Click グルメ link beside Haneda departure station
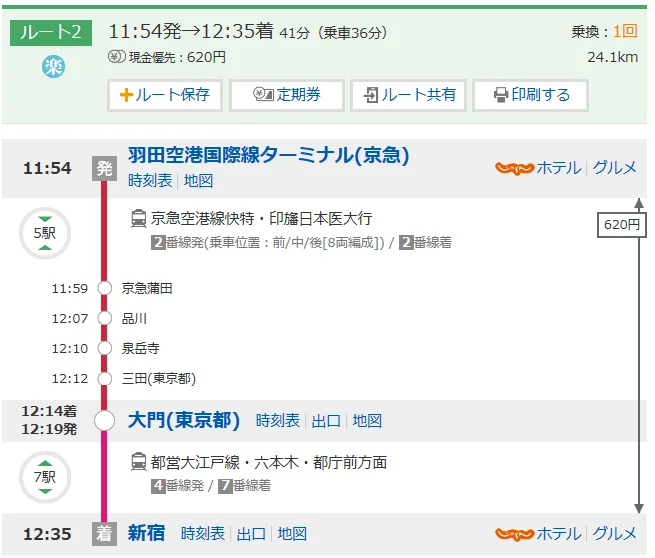 click(x=614, y=168)
